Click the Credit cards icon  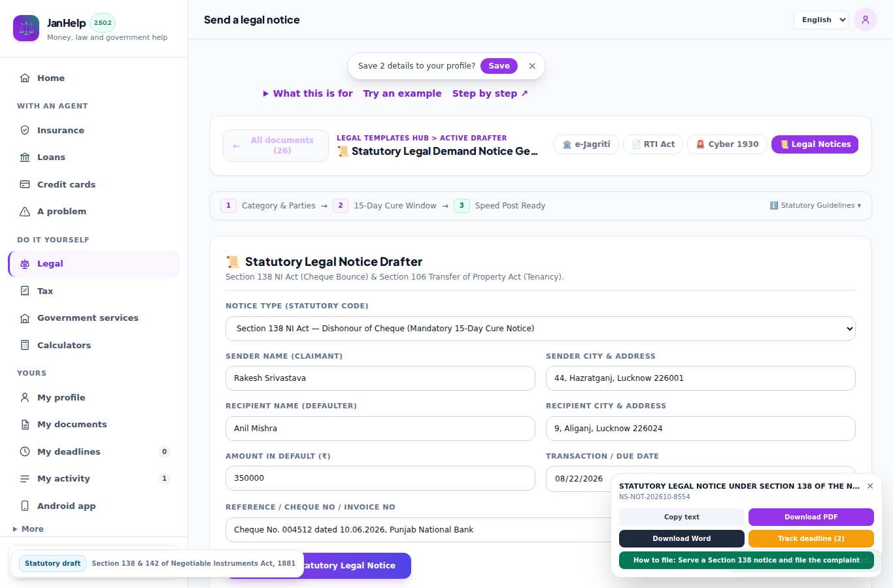coord(25,184)
